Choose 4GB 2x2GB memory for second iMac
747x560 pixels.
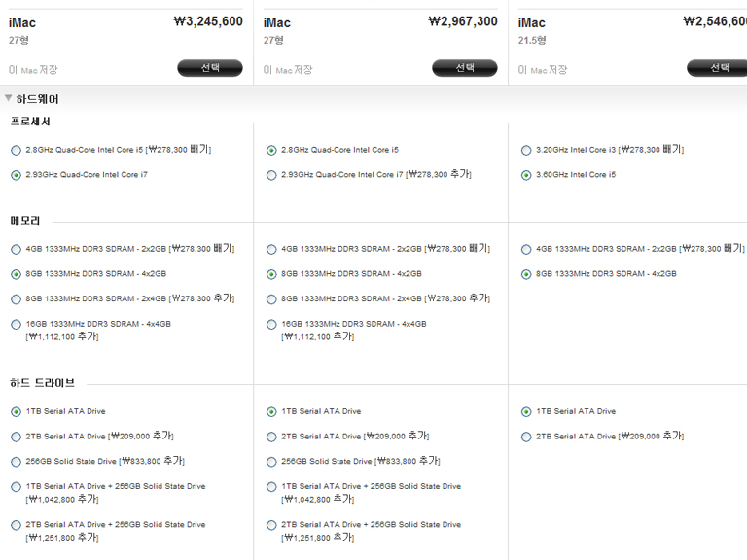tap(271, 250)
